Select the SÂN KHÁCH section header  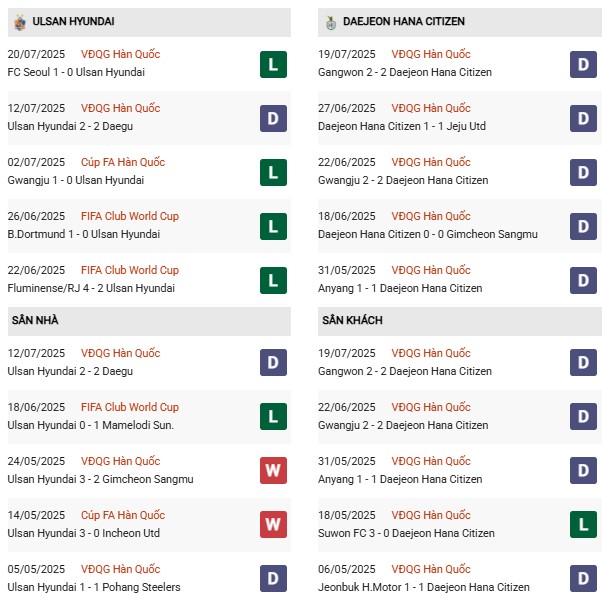click(352, 320)
